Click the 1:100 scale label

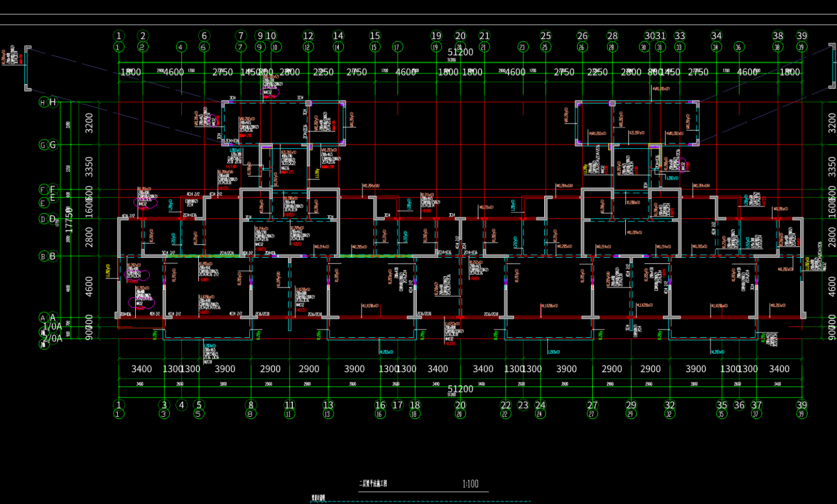(470, 484)
